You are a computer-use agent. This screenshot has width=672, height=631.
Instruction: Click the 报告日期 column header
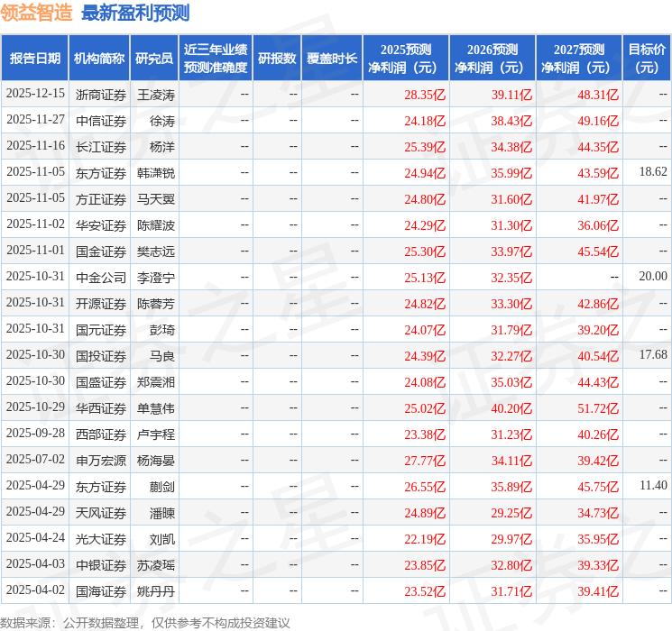tap(35, 59)
